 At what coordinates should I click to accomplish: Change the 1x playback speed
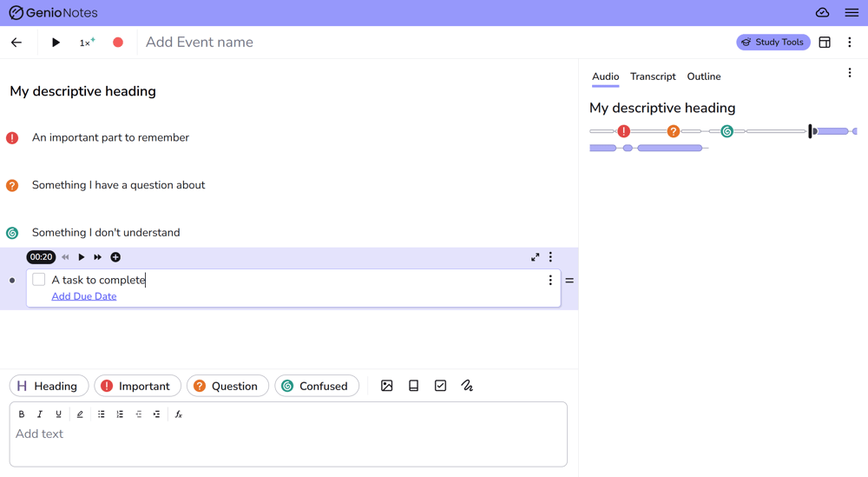point(87,42)
